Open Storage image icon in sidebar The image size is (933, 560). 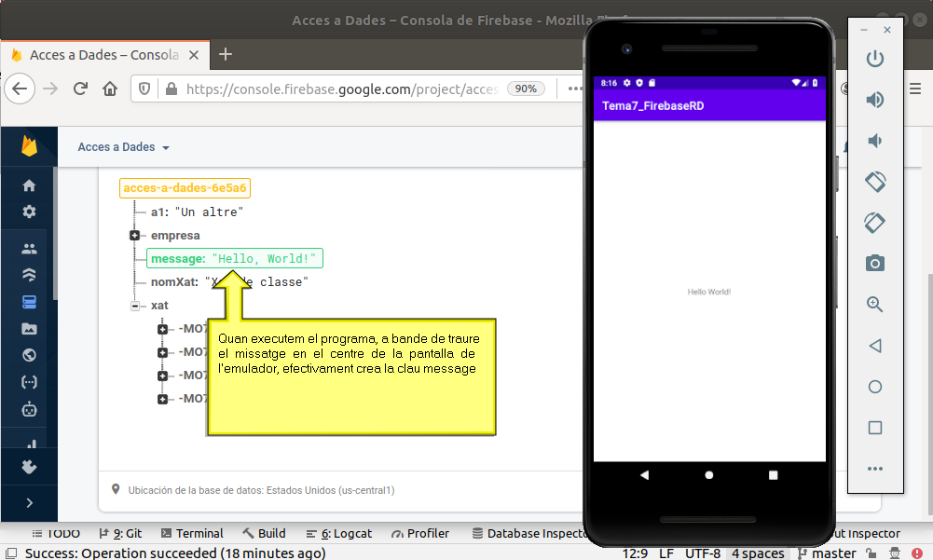pos(29,329)
